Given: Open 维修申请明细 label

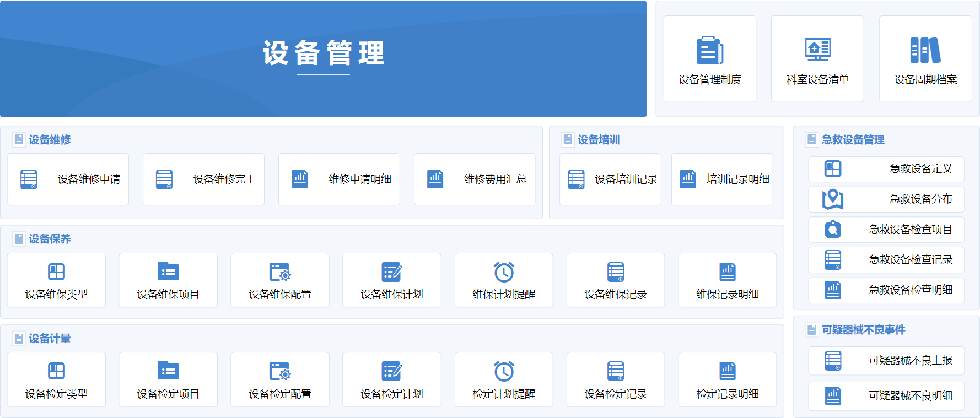Looking at the screenshot, I should point(360,180).
